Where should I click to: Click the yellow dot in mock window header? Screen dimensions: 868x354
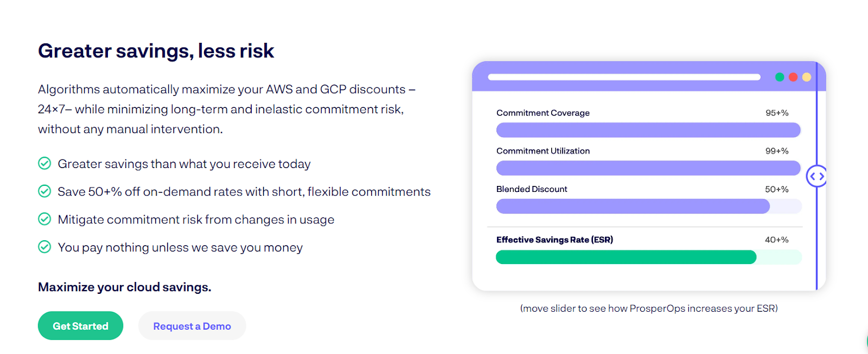(x=807, y=77)
